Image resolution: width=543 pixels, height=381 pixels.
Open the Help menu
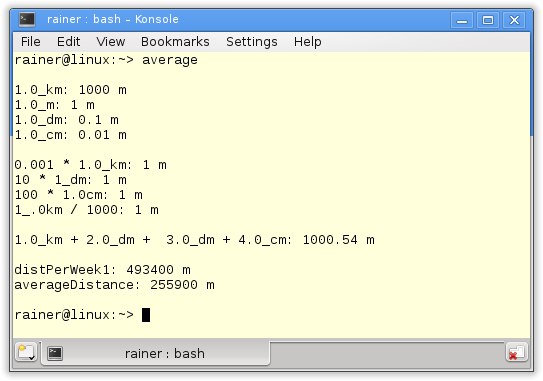pyautogui.click(x=308, y=42)
